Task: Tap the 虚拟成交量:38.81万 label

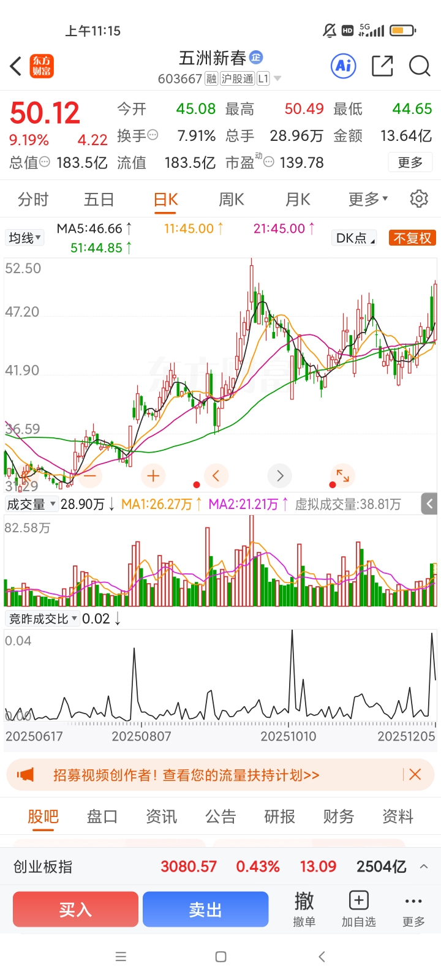Action: tap(348, 504)
